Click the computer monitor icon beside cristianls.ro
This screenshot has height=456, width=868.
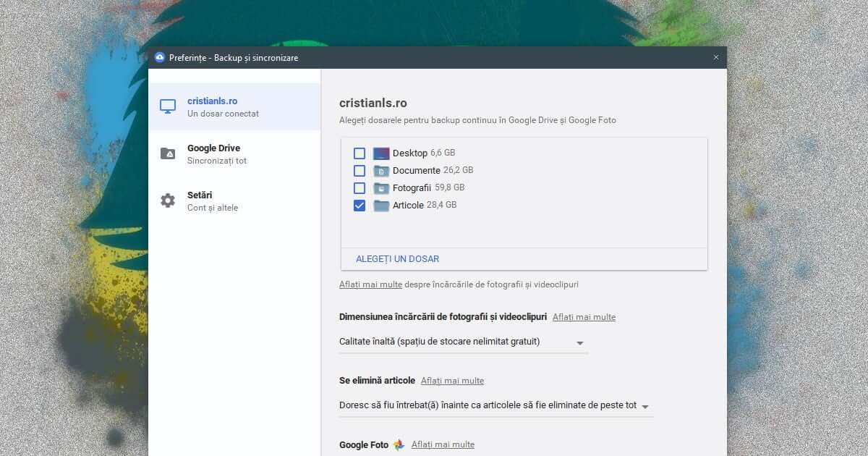pos(168,106)
